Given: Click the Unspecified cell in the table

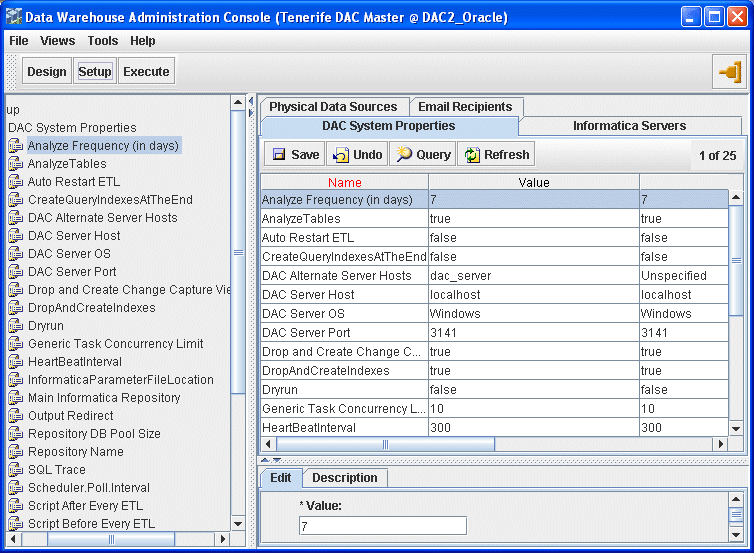Looking at the screenshot, I should point(684,276).
